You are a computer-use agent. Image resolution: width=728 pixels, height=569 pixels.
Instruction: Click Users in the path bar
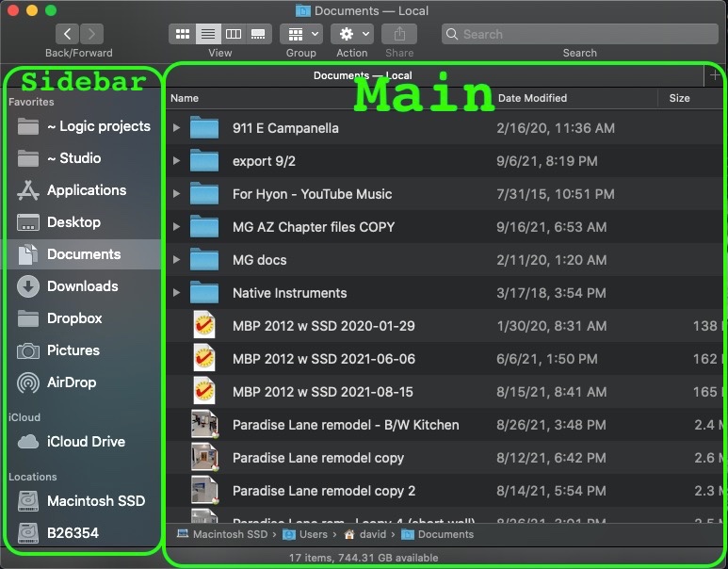pyautogui.click(x=314, y=534)
